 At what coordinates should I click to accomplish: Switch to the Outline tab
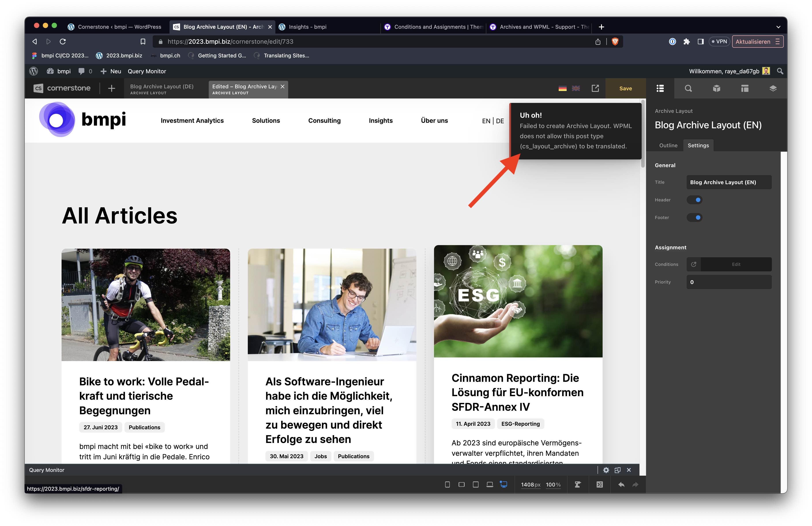coord(668,145)
